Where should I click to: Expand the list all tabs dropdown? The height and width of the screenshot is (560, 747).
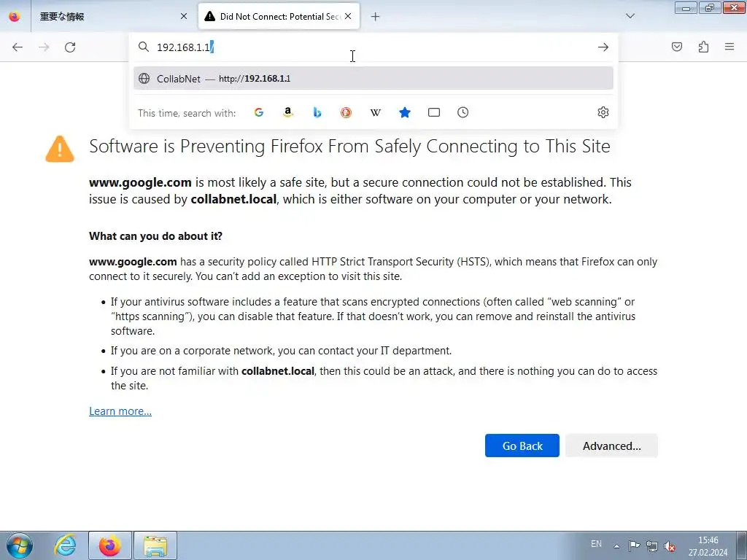[630, 16]
